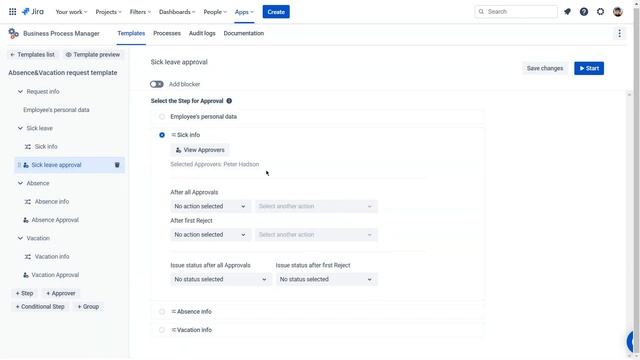Open the Apps menu
The image size is (640, 360).
click(244, 12)
